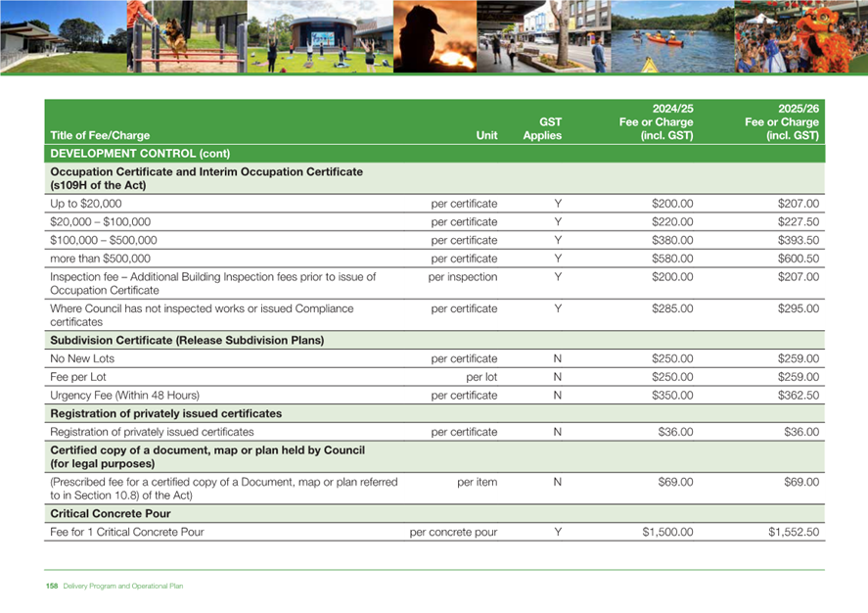The image size is (868, 613).
Task: Select the 'per concrete pour' unit cell
Action: tap(453, 533)
